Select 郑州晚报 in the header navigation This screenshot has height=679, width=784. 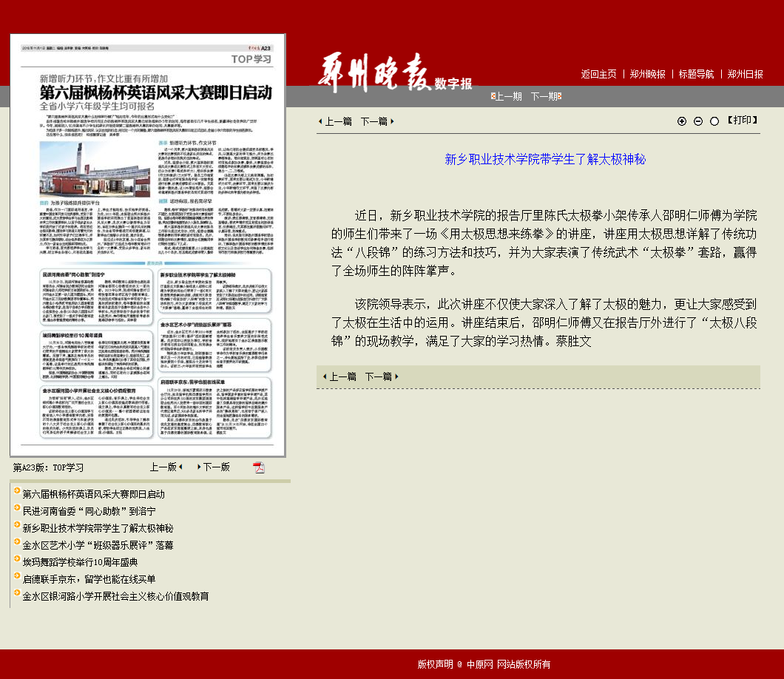(x=647, y=74)
